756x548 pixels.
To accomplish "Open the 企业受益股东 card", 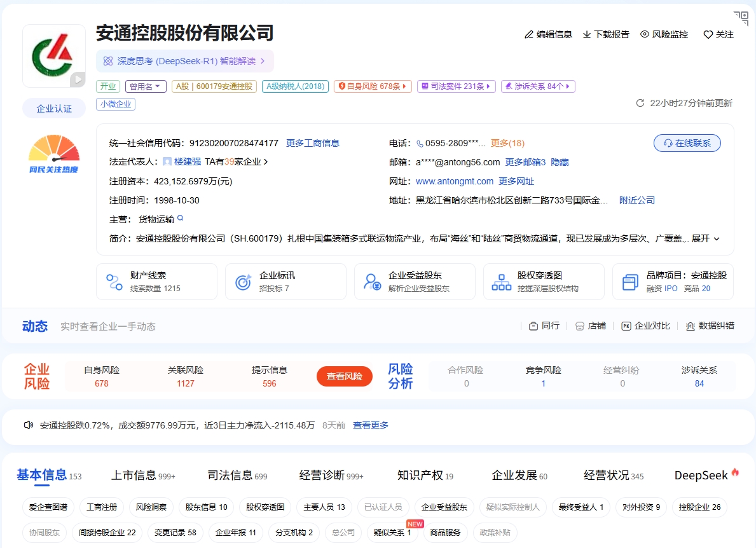I will tap(415, 282).
